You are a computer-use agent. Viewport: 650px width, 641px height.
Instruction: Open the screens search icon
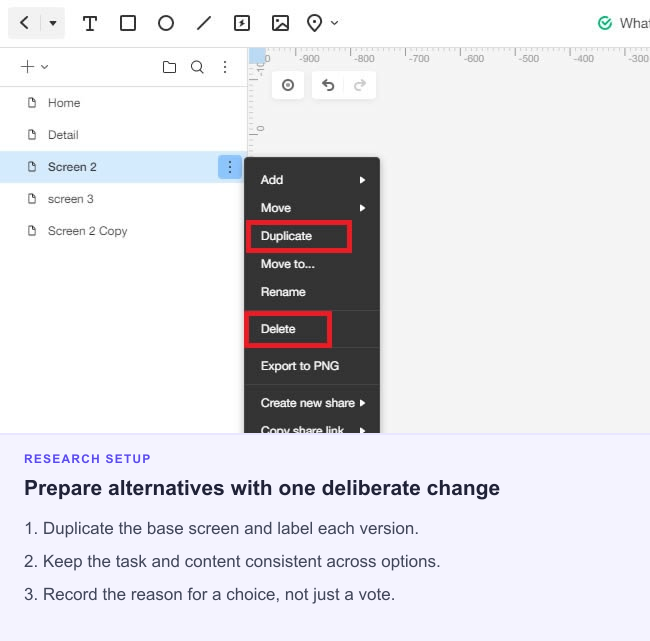(197, 67)
